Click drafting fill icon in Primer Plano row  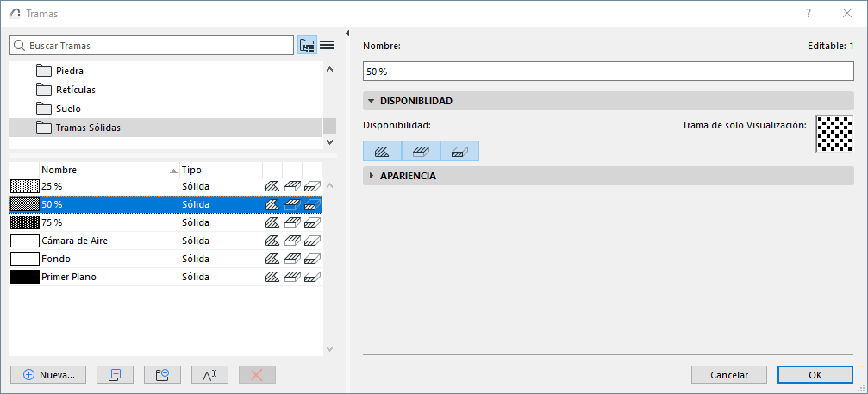pyautogui.click(x=272, y=277)
